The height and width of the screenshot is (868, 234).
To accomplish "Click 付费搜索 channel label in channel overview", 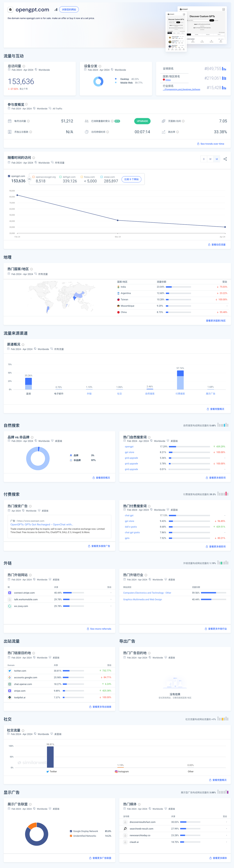I will (180, 394).
